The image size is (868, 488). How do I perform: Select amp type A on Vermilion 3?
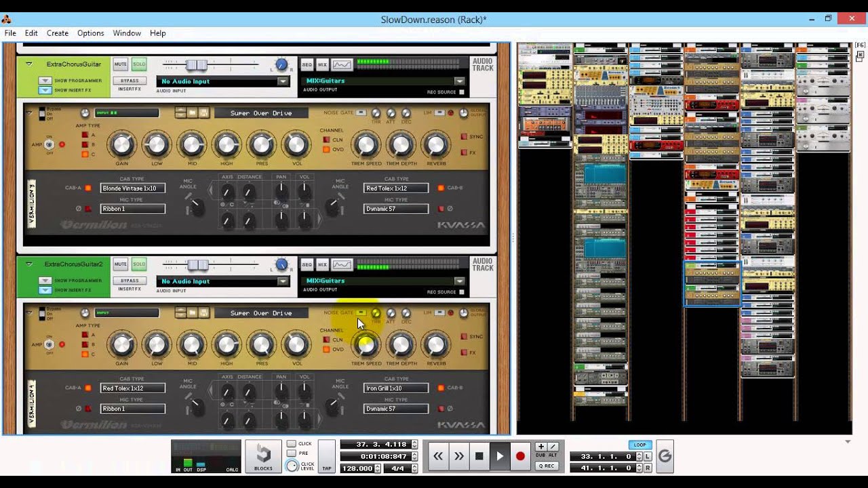(85, 135)
